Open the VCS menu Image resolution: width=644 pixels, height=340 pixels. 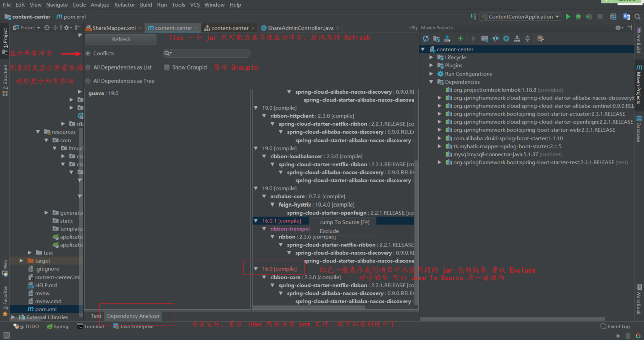(195, 5)
